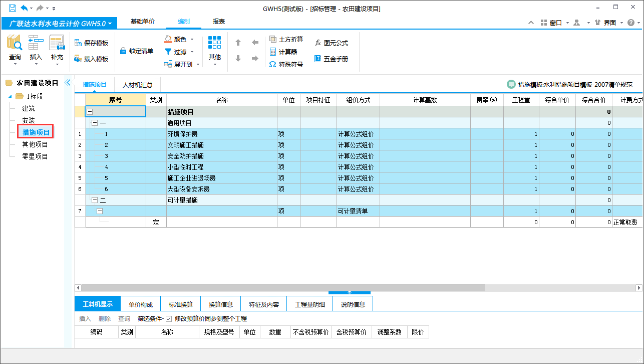Click the 删除 button in bottom panel

[105, 319]
